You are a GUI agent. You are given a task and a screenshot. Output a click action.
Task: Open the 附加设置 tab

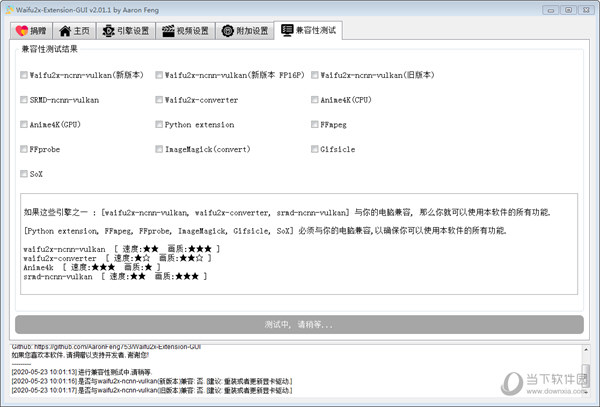pos(245,31)
